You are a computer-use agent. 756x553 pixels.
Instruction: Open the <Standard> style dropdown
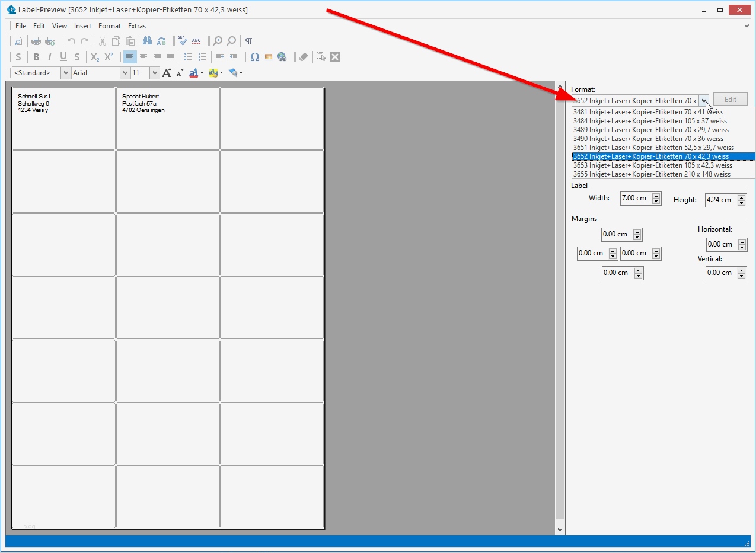tap(66, 73)
